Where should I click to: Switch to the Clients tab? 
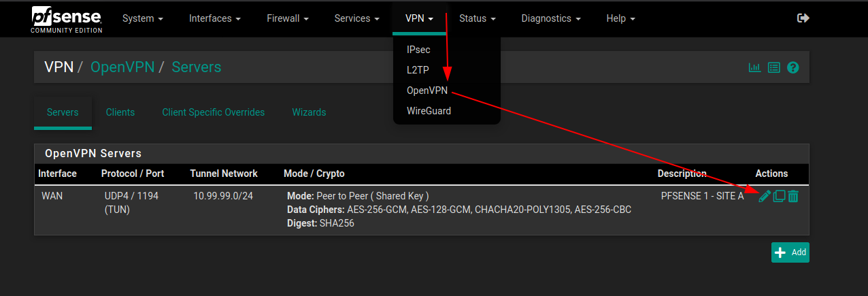[x=120, y=112]
